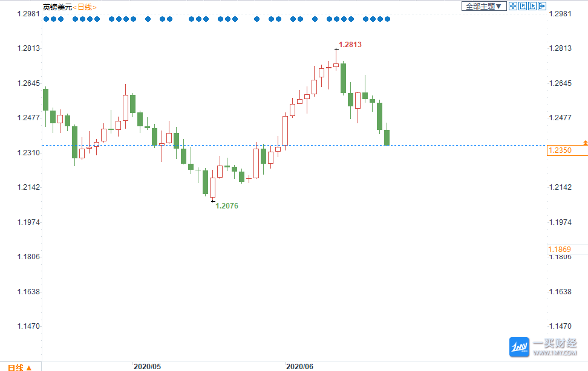Click the latest green candlestick on the dashed line
This screenshot has height=371, width=588.
387,137
